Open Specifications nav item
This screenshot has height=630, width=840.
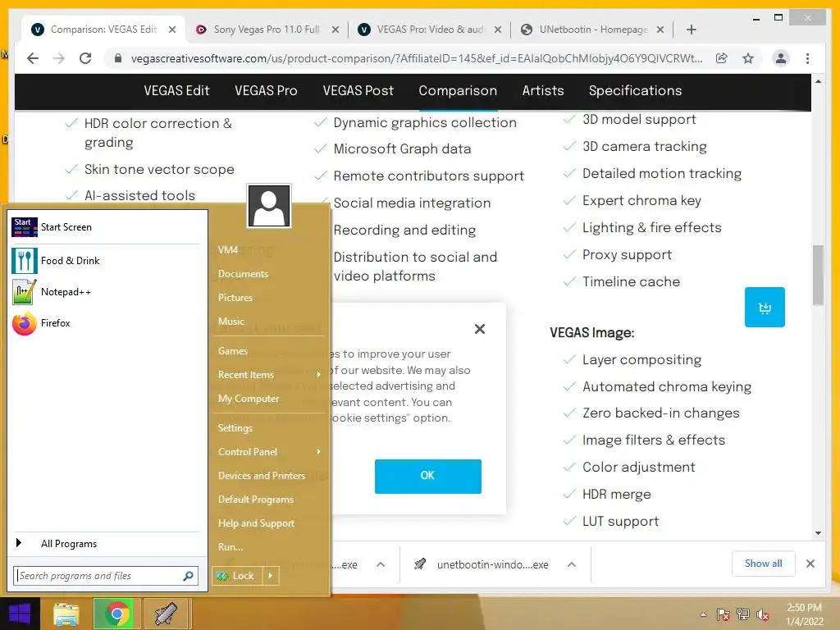636,90
